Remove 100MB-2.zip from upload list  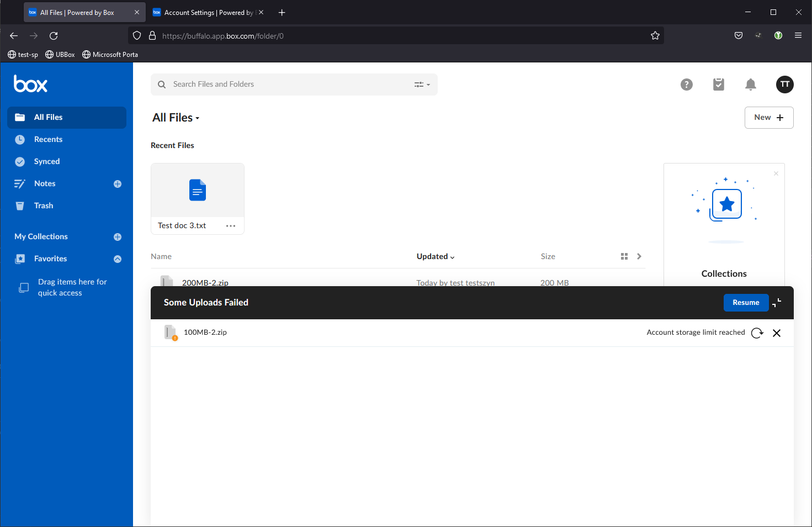pos(777,333)
